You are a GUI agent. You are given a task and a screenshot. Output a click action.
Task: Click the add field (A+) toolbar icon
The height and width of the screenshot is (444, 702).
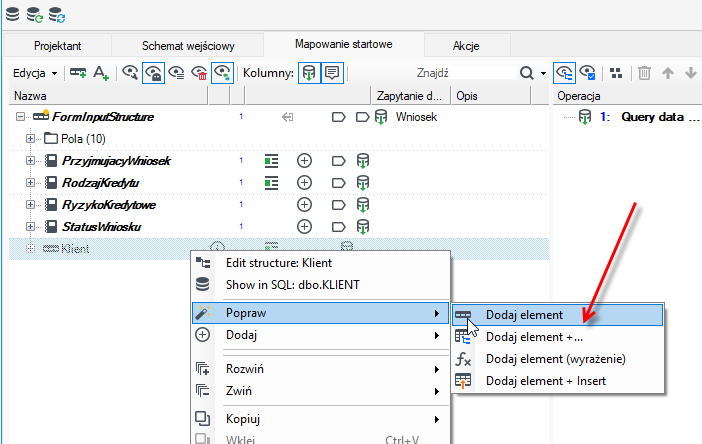point(101,73)
